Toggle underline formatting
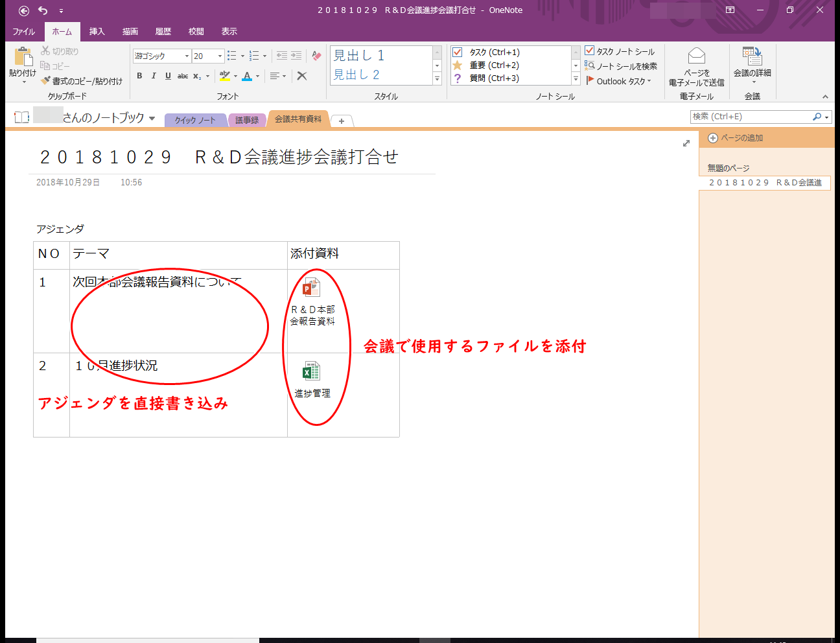The width and height of the screenshot is (840, 643). pyautogui.click(x=168, y=76)
